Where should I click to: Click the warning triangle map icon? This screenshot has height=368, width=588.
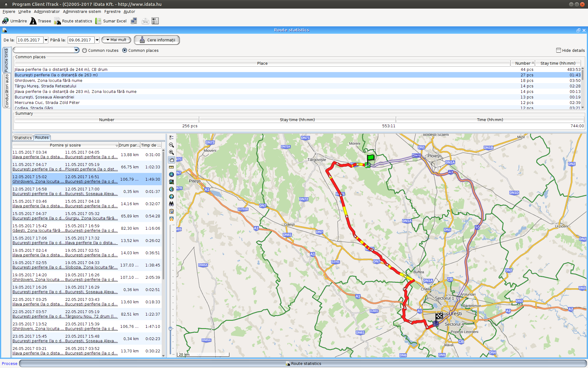tap(171, 219)
